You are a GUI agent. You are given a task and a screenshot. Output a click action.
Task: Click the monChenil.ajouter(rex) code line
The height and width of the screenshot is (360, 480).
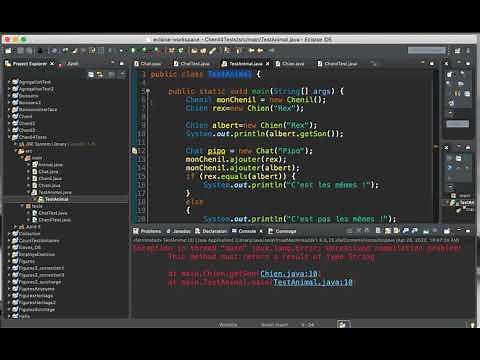236,159
